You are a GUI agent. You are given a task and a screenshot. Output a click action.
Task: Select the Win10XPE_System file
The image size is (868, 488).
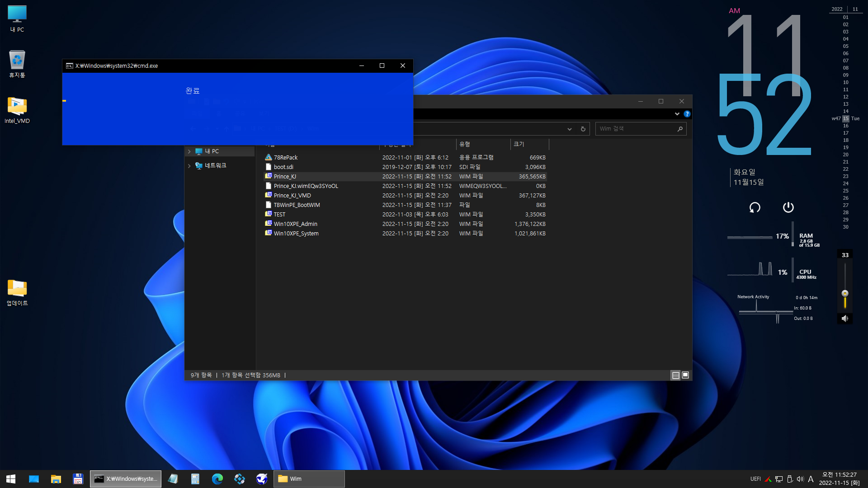tap(296, 234)
